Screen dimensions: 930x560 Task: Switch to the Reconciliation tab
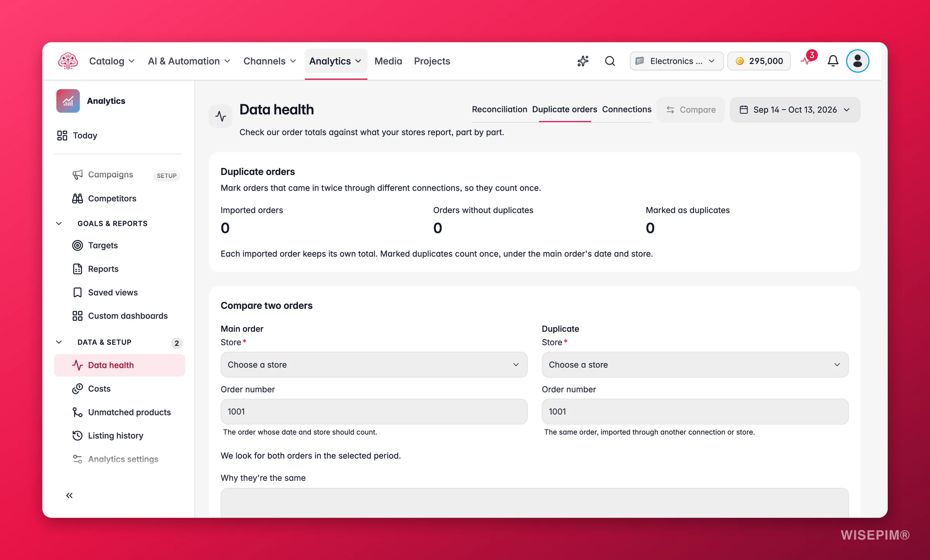(499, 110)
